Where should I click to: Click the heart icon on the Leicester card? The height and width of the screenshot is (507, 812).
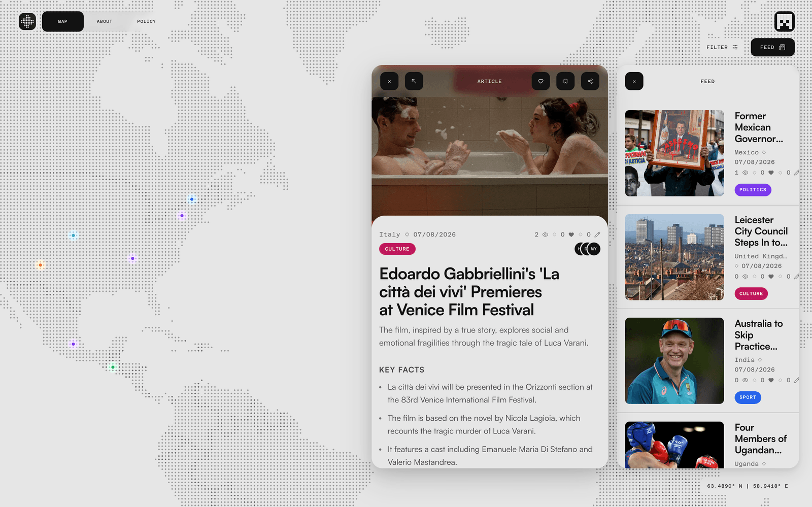(x=771, y=277)
